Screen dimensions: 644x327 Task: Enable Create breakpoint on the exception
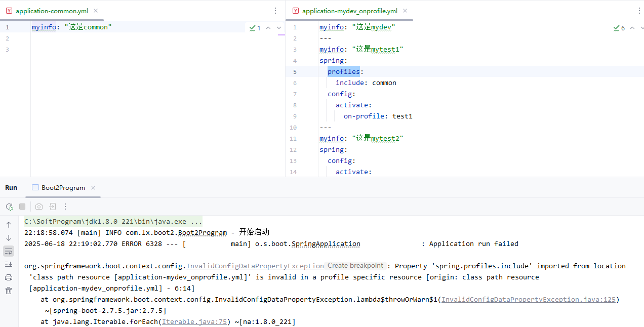click(x=355, y=265)
